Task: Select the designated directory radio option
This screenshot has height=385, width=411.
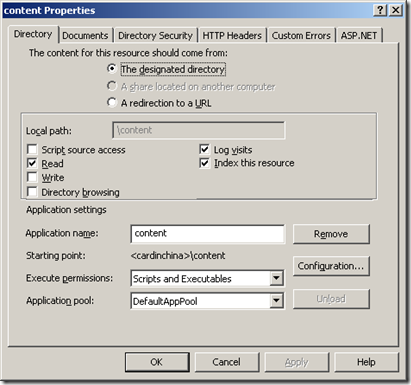Action: (x=112, y=69)
